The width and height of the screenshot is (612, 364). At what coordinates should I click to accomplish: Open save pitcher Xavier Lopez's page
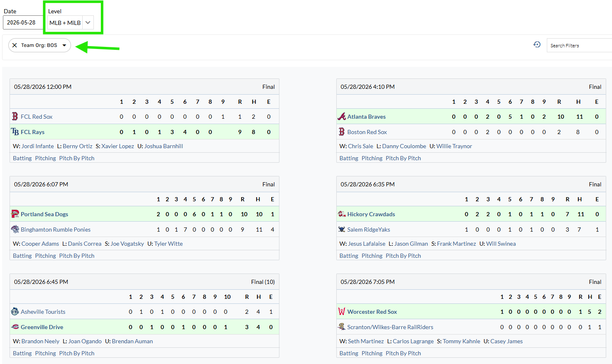click(118, 146)
